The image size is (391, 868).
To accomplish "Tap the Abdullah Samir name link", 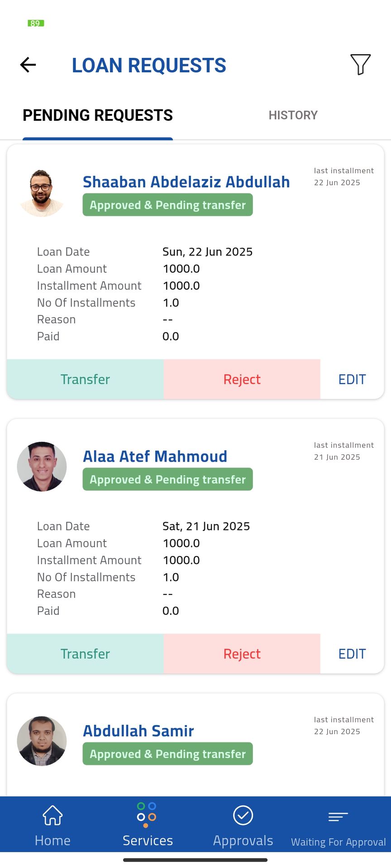I will [x=138, y=731].
